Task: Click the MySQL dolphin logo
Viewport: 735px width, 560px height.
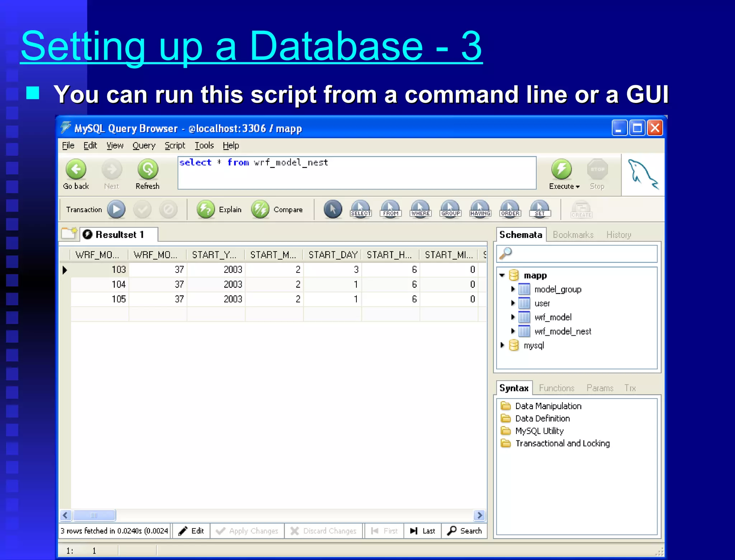Action: [x=643, y=174]
